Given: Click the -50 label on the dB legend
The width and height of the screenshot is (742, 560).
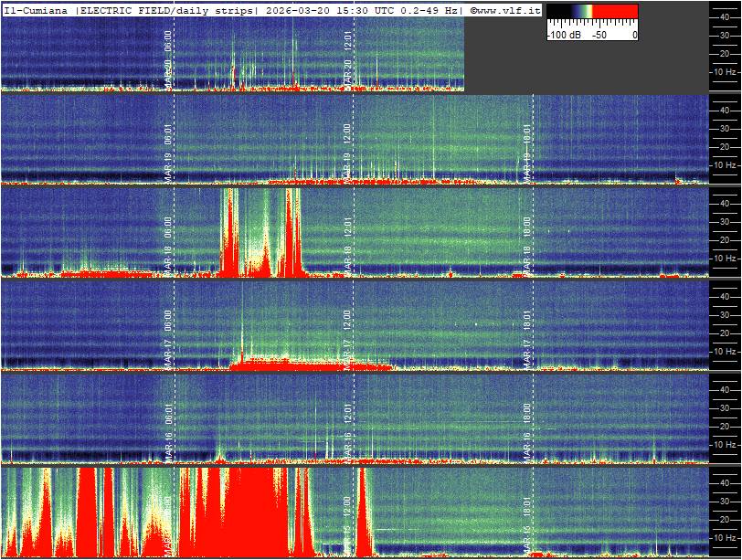Looking at the screenshot, I should 599,35.
